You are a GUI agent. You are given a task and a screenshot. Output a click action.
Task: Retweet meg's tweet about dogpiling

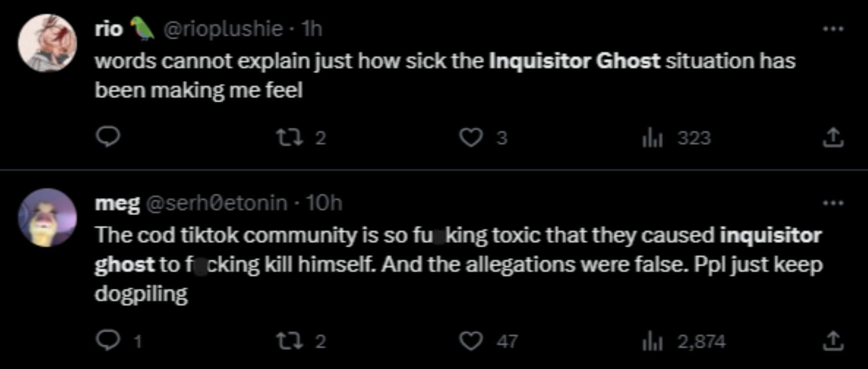click(x=289, y=341)
